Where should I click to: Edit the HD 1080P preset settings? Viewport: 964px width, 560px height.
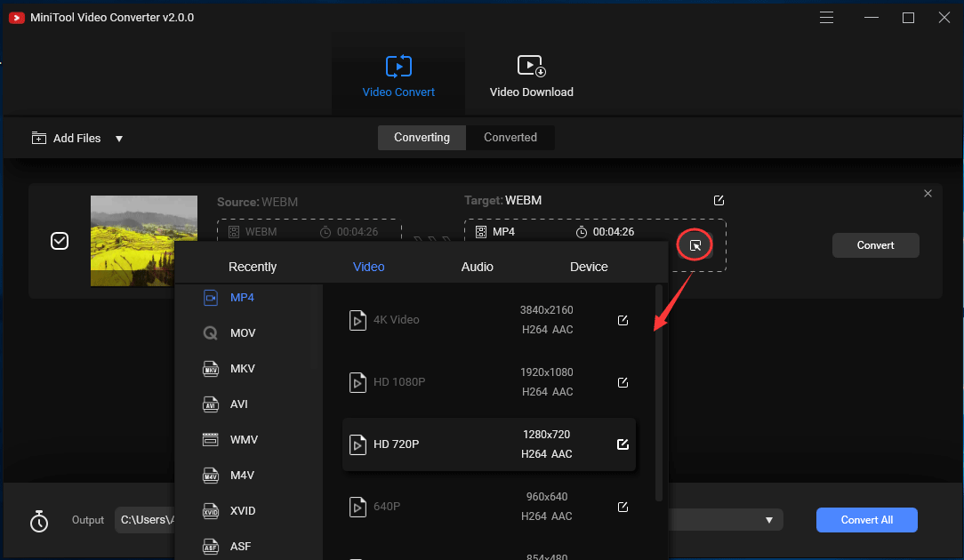click(623, 382)
